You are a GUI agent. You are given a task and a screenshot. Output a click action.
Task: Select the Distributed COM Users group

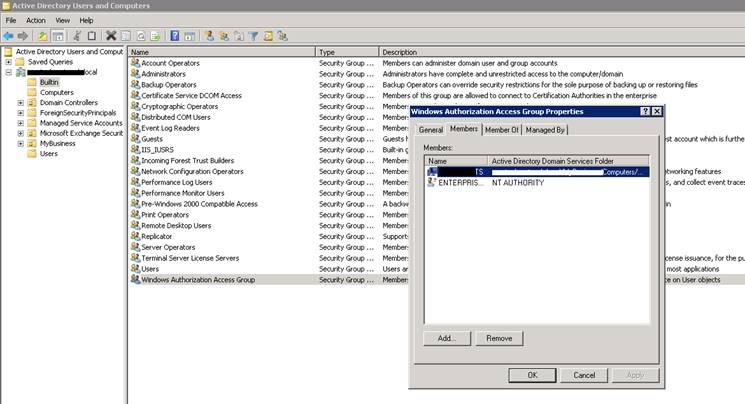pyautogui.click(x=175, y=117)
